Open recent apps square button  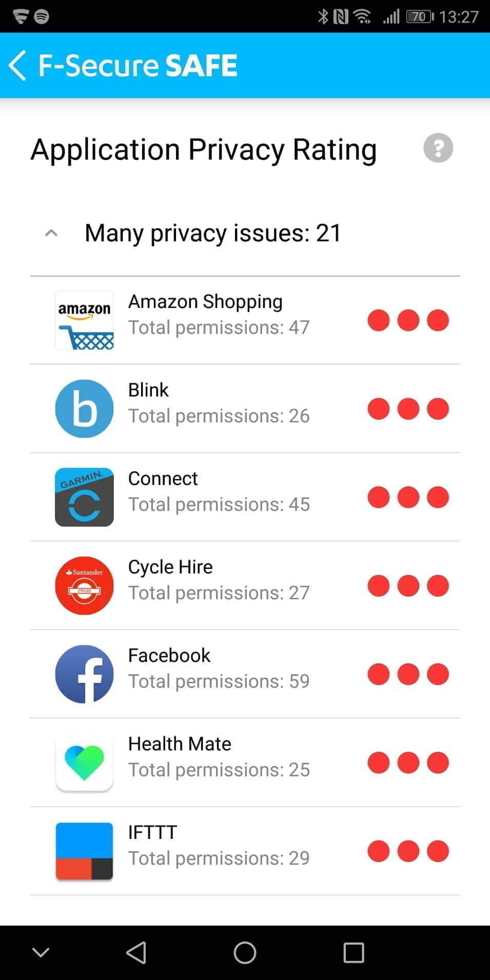(x=354, y=953)
